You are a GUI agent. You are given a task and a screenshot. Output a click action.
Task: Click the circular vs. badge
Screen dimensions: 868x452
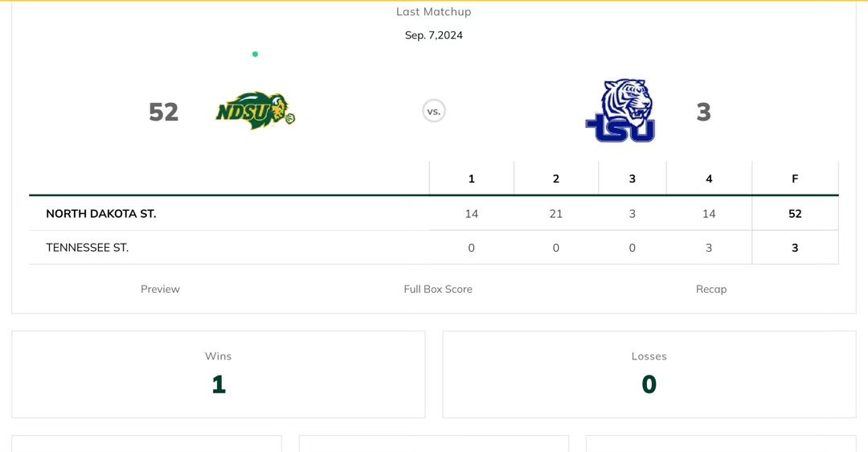(x=434, y=111)
